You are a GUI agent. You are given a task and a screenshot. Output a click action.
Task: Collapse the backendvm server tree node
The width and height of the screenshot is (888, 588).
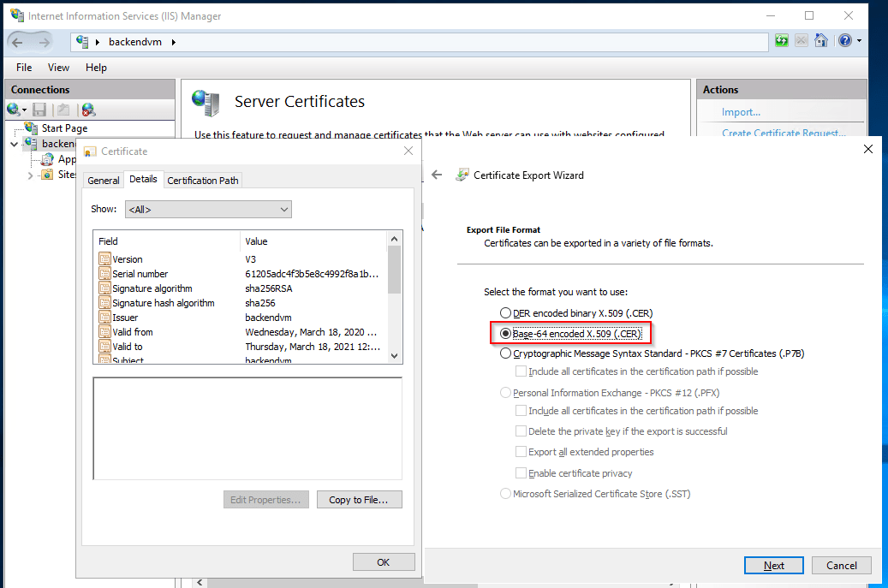pos(15,145)
